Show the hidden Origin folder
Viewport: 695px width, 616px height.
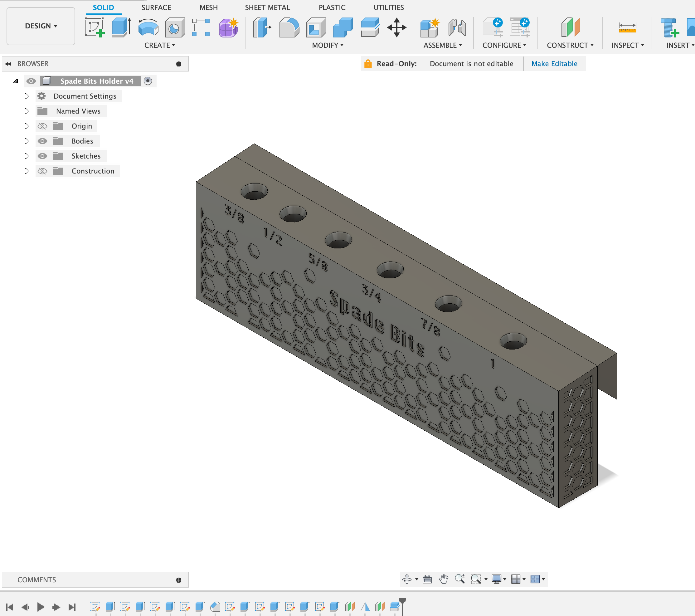click(42, 126)
